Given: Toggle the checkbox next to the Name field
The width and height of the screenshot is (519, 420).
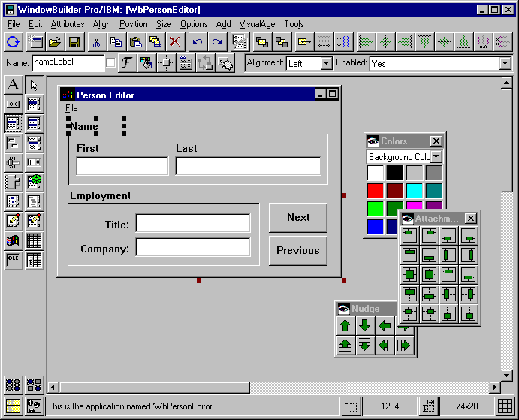Looking at the screenshot, I should pos(110,62).
